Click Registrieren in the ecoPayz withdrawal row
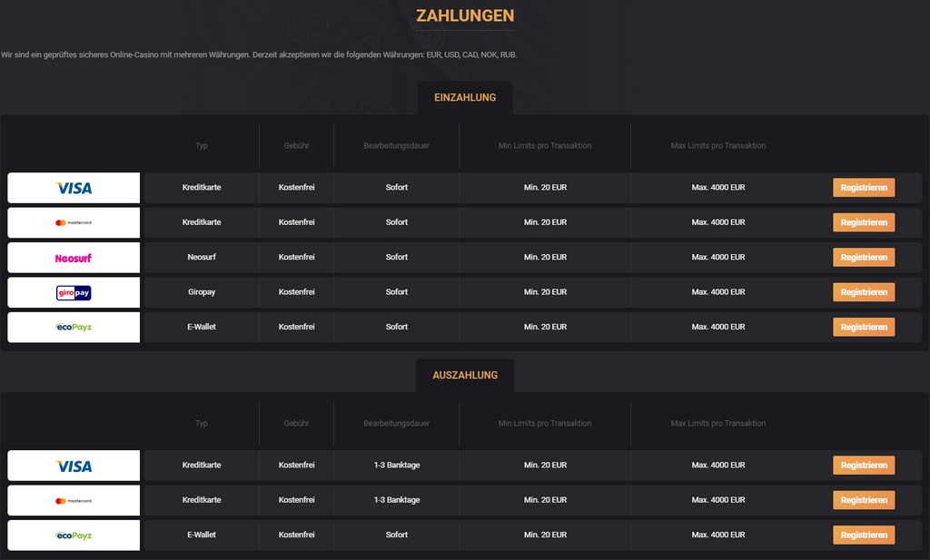Screen dimensions: 930x560 point(864,535)
